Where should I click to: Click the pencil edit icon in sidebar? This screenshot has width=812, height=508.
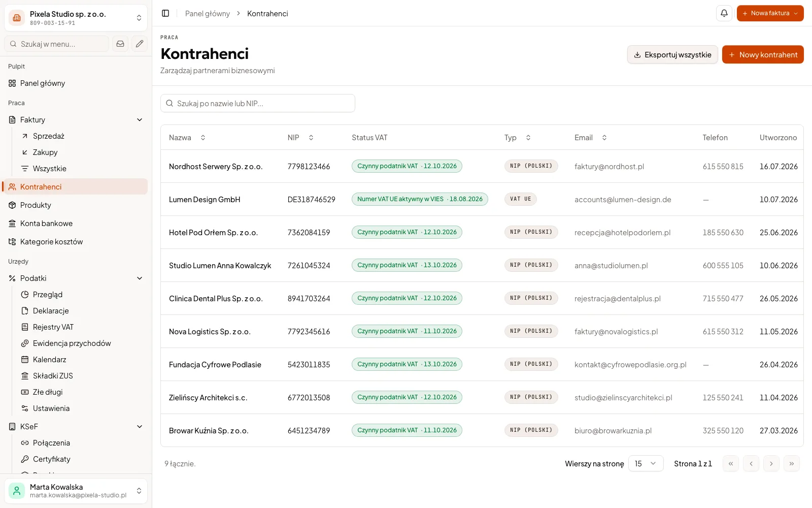coord(140,44)
